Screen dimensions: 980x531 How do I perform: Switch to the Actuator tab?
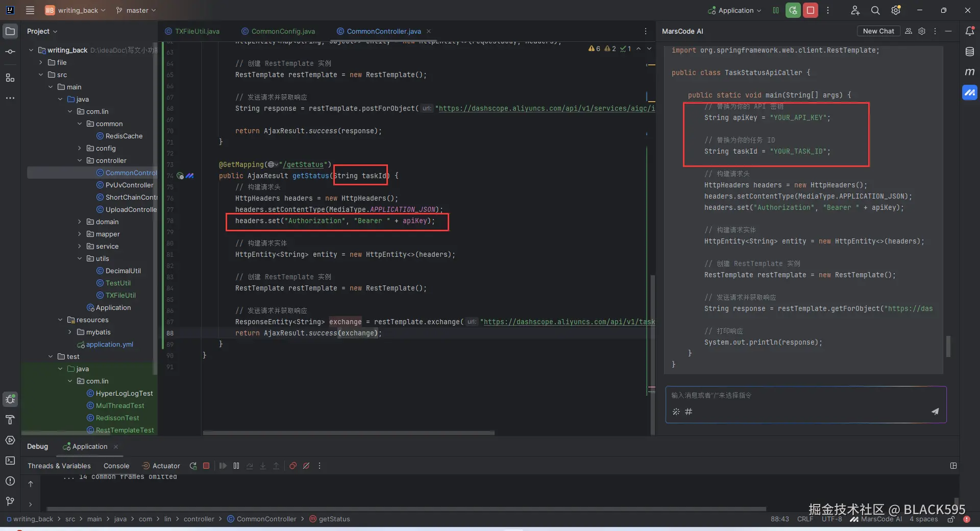pyautogui.click(x=161, y=466)
